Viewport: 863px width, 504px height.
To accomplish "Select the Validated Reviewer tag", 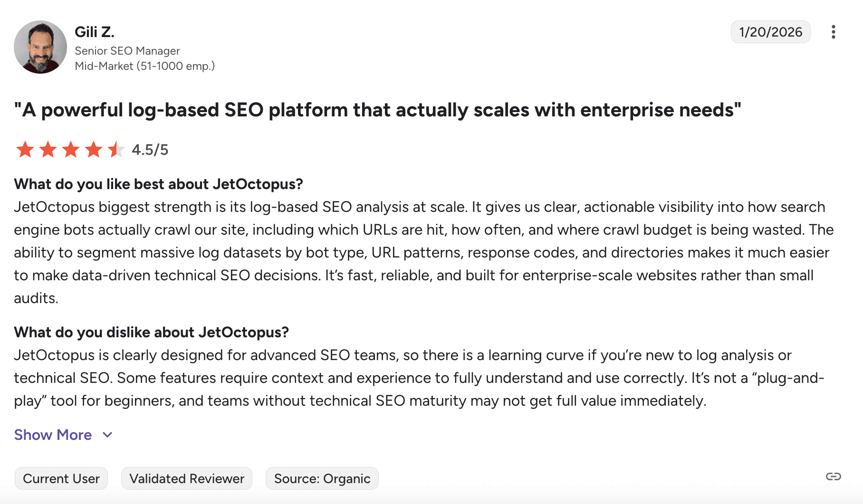I will pyautogui.click(x=187, y=478).
